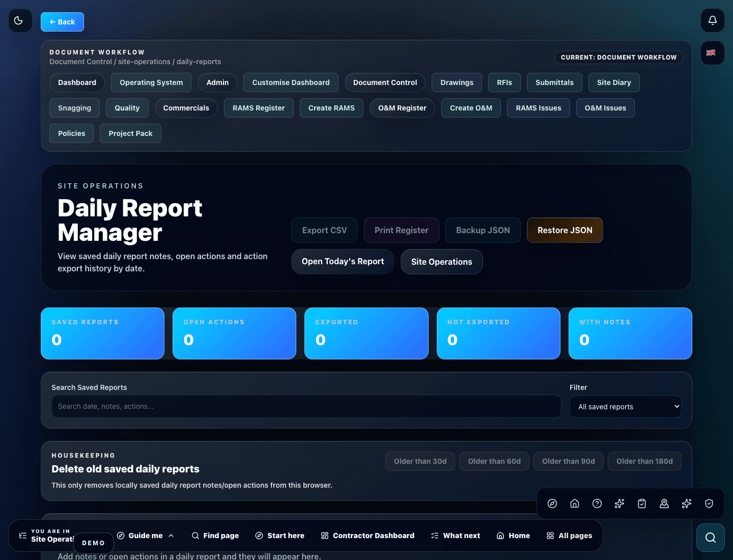Open the Drawings section
The width and height of the screenshot is (733, 560).
point(457,82)
